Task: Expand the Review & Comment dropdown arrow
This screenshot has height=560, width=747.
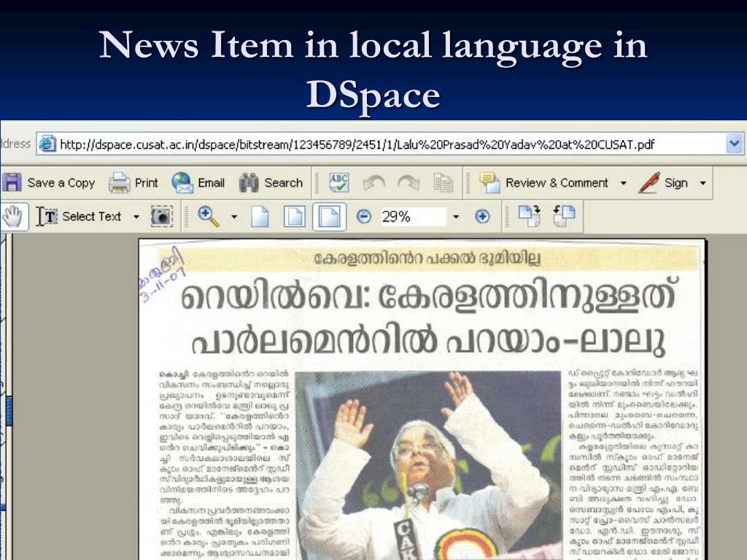Action: click(x=623, y=183)
